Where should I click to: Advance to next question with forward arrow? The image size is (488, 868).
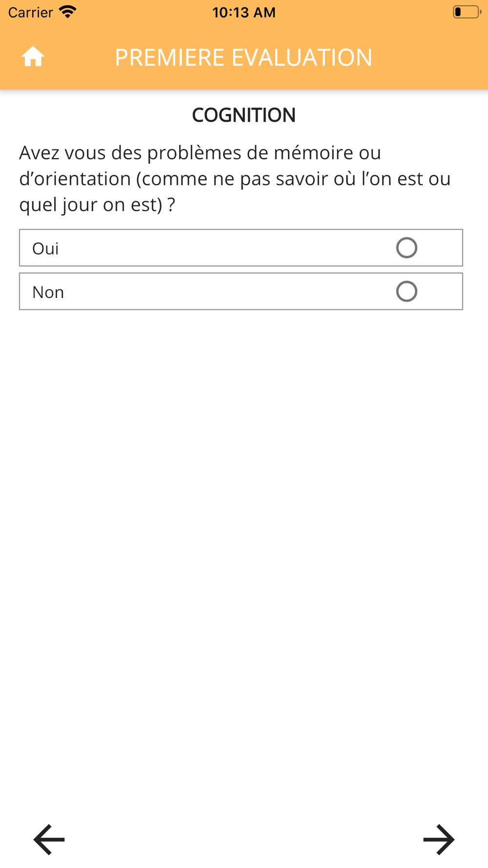pyautogui.click(x=439, y=839)
